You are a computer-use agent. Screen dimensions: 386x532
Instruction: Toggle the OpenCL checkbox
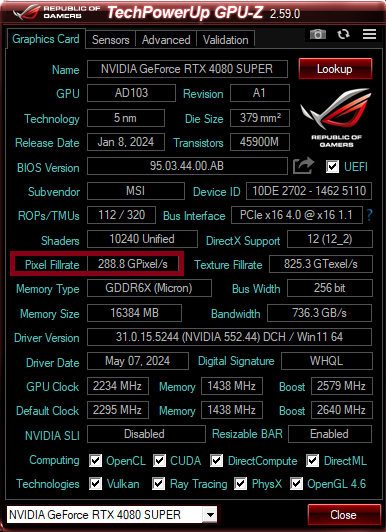(x=95, y=460)
